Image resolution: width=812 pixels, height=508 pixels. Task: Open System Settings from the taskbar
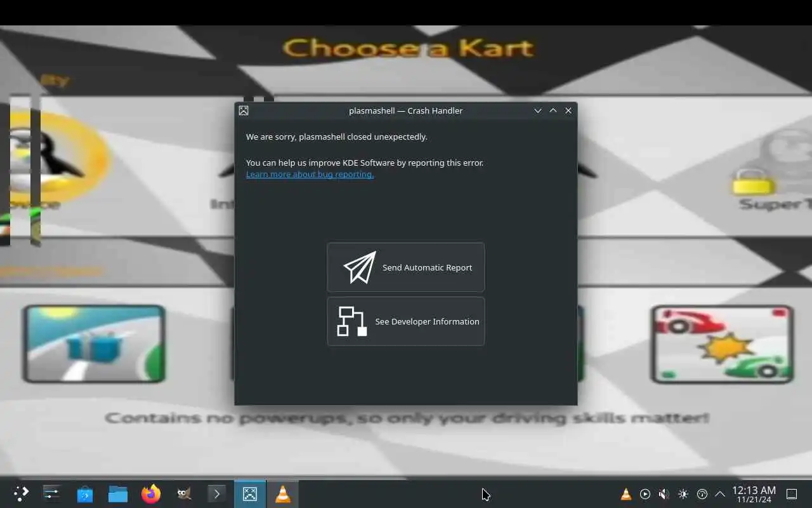(x=52, y=494)
